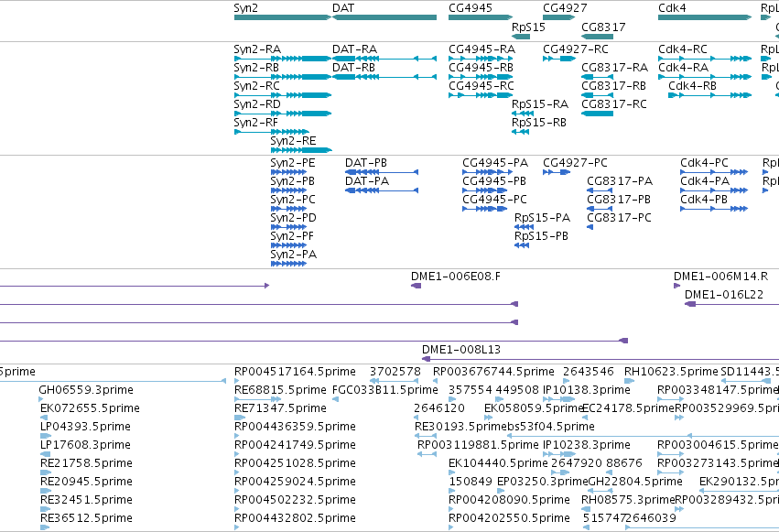Select transcript CG8317-RA

[597, 77]
